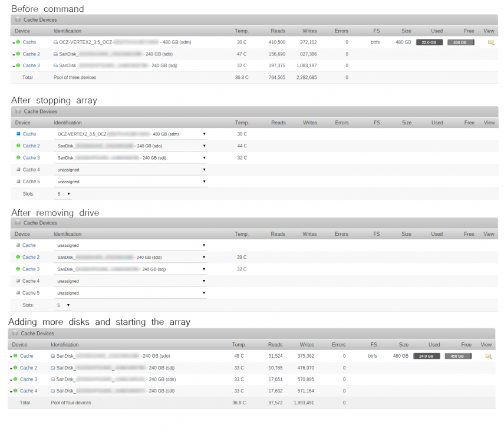Image resolution: width=504 pixels, height=442 pixels.
Task: Open Cache 4 unassigned dropdown, After stopping array
Action: (x=131, y=170)
